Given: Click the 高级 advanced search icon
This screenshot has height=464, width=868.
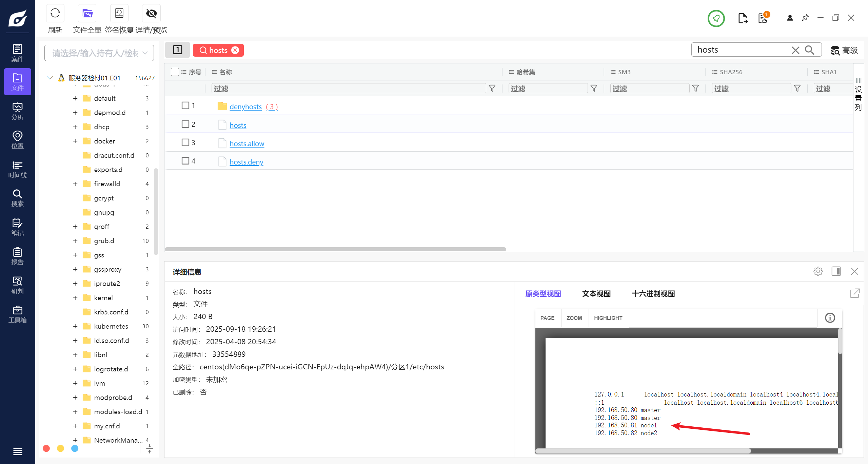Looking at the screenshot, I should [x=844, y=50].
